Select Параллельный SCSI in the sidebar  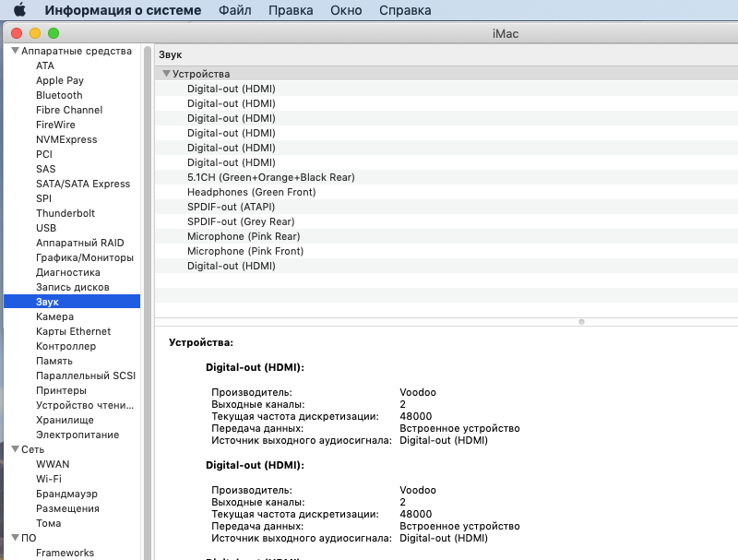coord(86,375)
